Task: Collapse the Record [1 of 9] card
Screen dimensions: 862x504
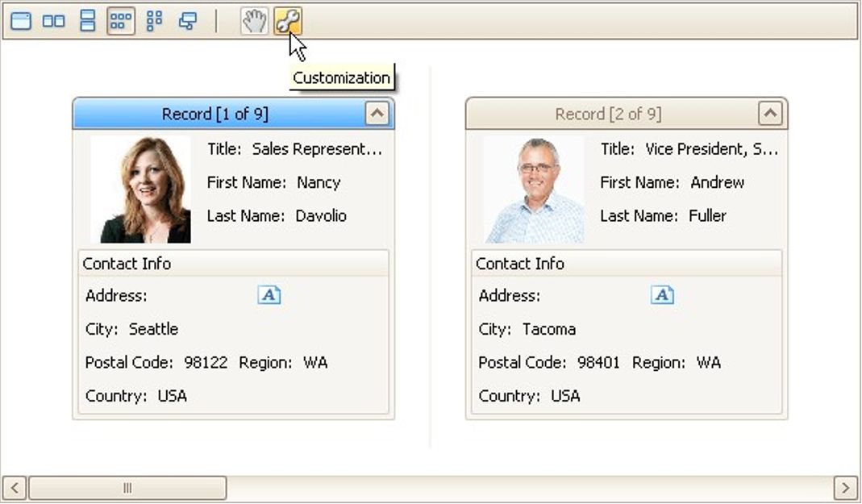Action: (x=378, y=113)
